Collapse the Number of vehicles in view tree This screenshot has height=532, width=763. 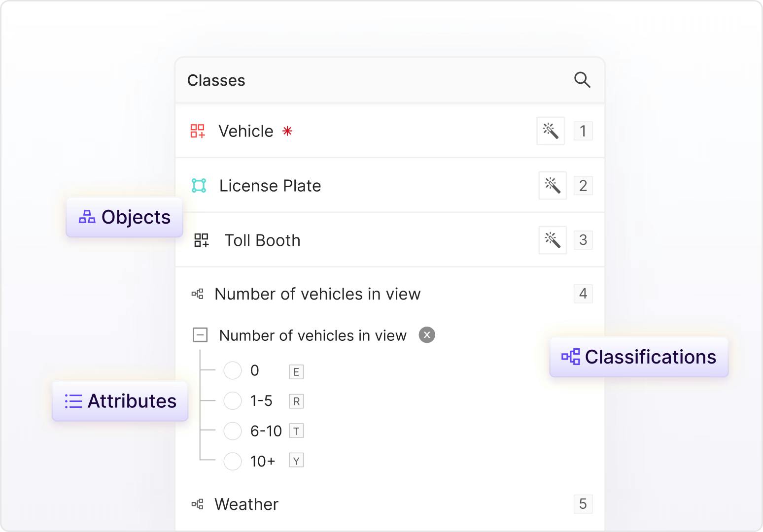[x=200, y=335]
